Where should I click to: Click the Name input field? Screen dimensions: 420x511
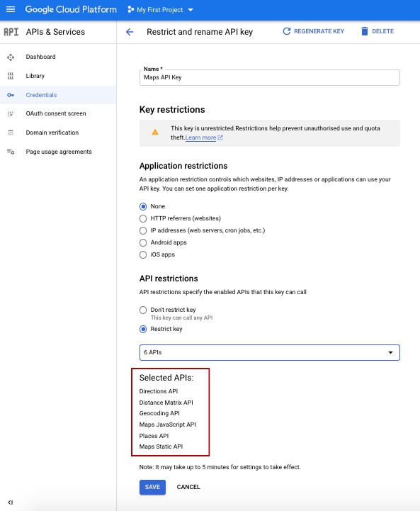(270, 77)
